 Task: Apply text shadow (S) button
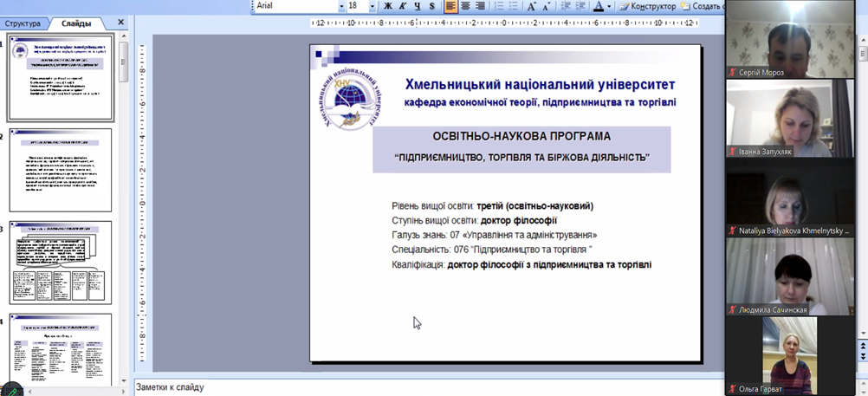431,6
